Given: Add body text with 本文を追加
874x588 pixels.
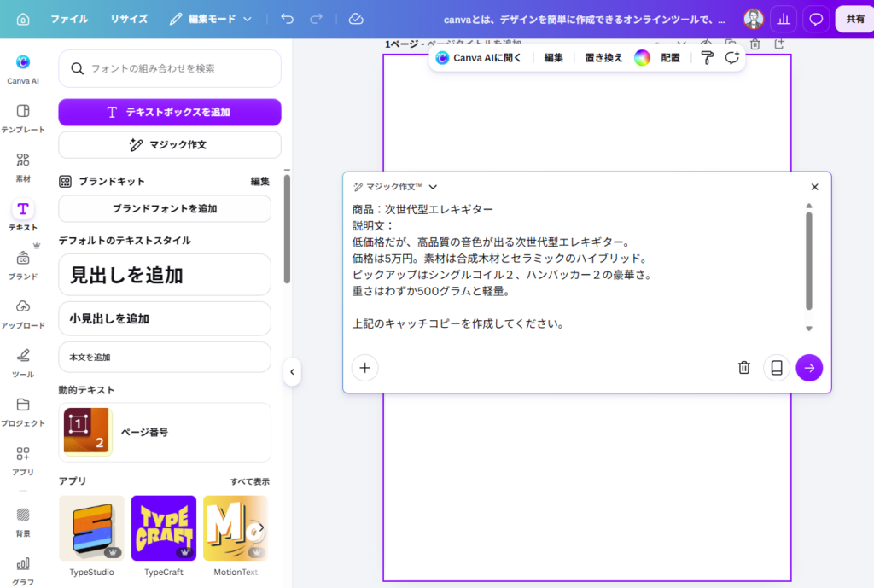Looking at the screenshot, I should [165, 358].
